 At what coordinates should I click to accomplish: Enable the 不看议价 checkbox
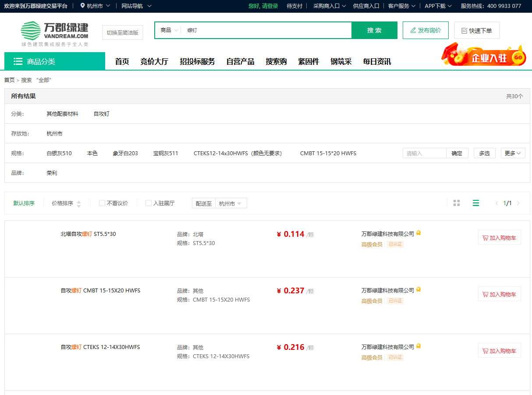pyautogui.click(x=102, y=203)
